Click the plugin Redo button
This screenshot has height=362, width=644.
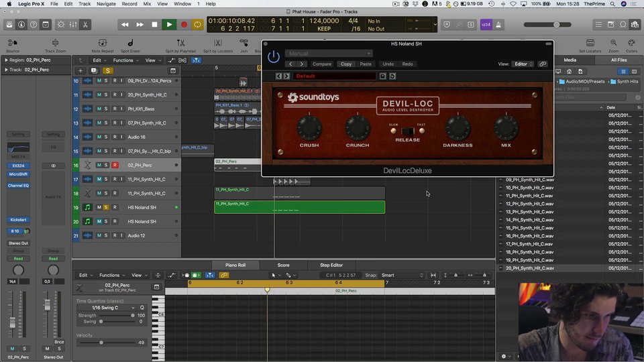pos(407,64)
